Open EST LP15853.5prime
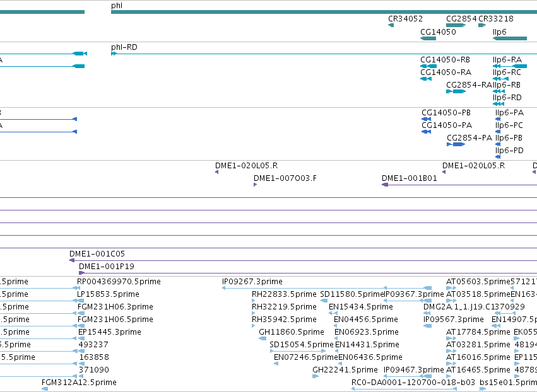537x392 pixels. pos(109,294)
